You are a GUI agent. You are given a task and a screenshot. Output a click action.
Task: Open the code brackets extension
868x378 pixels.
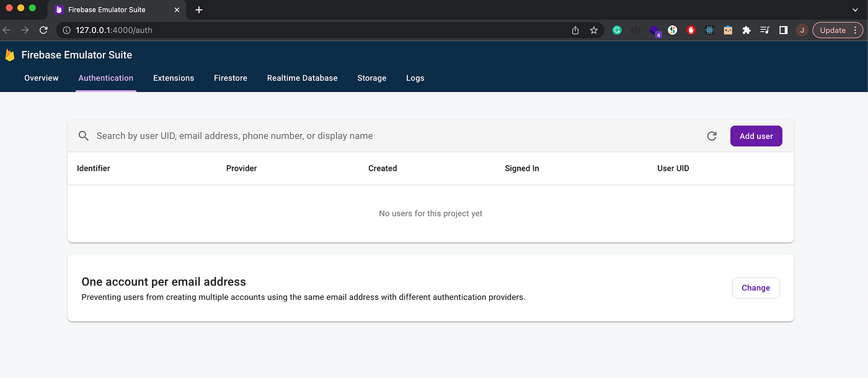[635, 30]
